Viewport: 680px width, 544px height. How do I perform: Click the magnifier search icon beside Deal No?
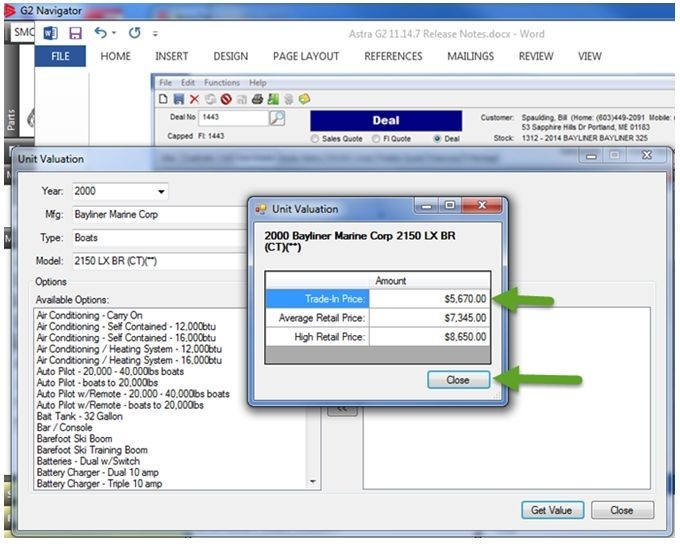click(x=277, y=118)
